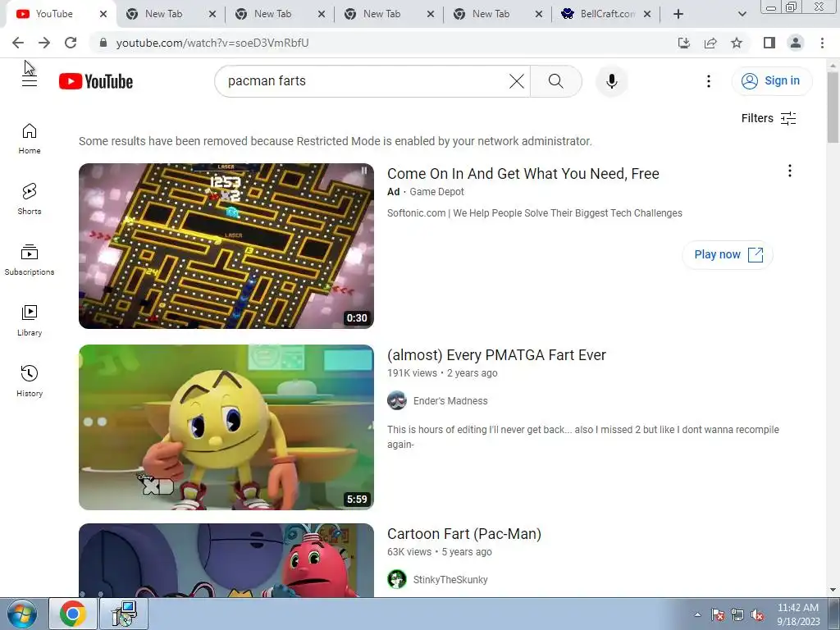Open History in the sidebar
This screenshot has width=840, height=630.
click(30, 381)
